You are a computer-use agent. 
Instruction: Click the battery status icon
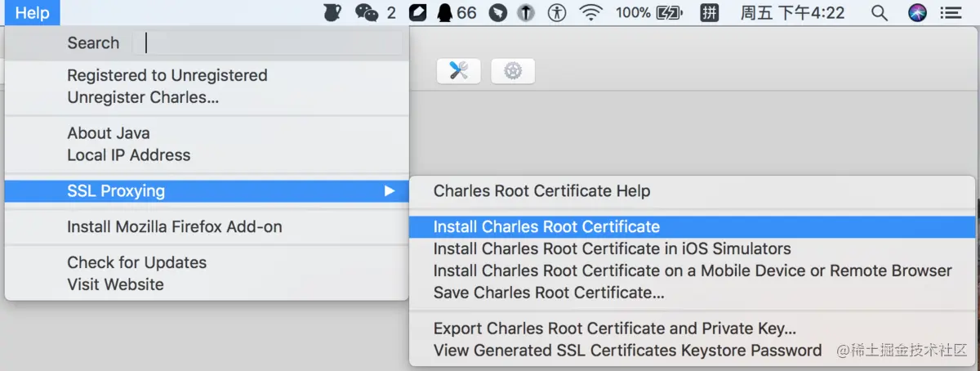(x=669, y=13)
